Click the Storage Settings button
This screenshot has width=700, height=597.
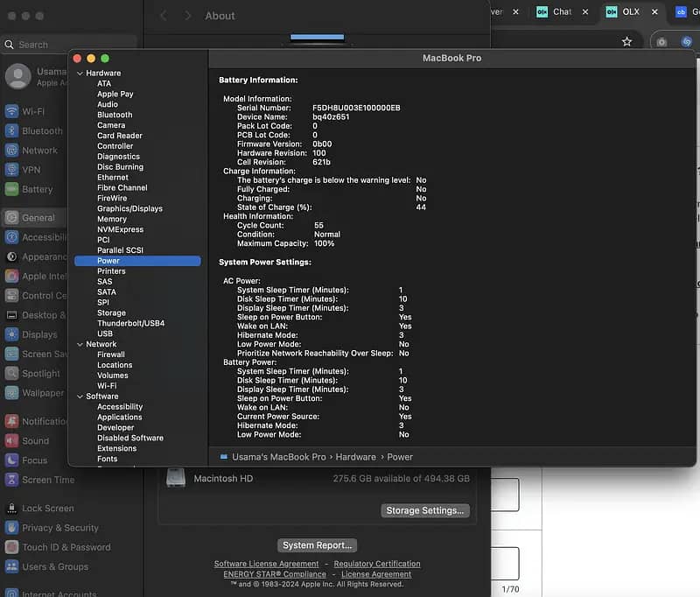[x=426, y=510]
